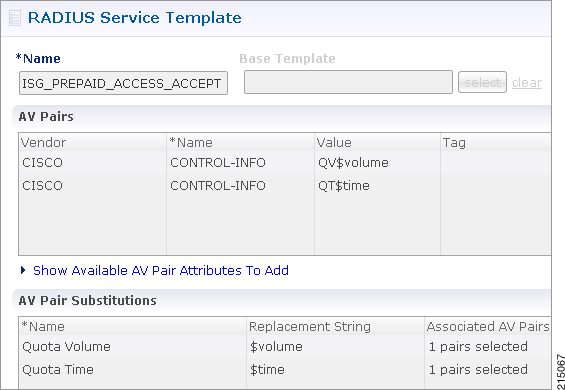
Task: Click the $time replacement string cell
Action: (x=335, y=369)
